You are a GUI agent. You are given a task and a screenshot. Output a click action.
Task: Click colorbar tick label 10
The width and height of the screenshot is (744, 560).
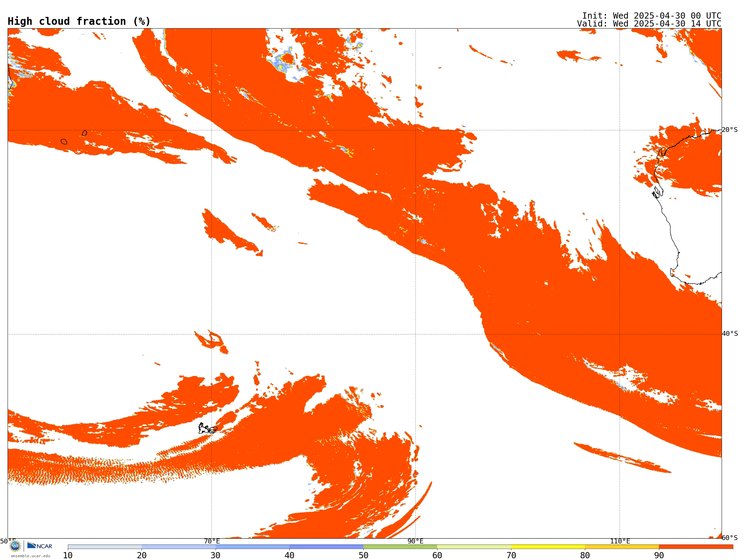coord(68,555)
